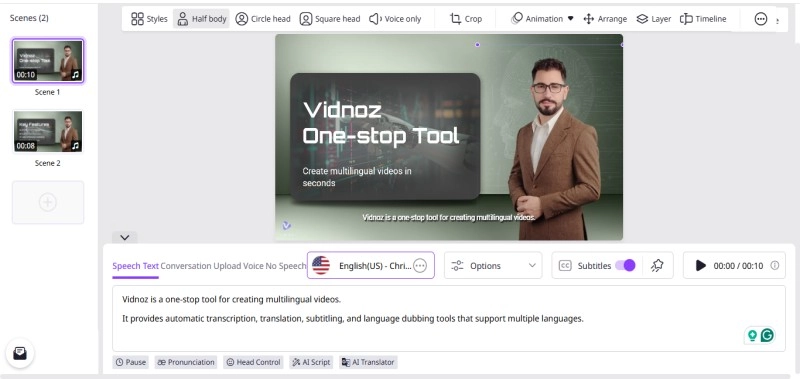
Task: Select 'Create multilingual videos in seconds' text
Action: coord(357,176)
